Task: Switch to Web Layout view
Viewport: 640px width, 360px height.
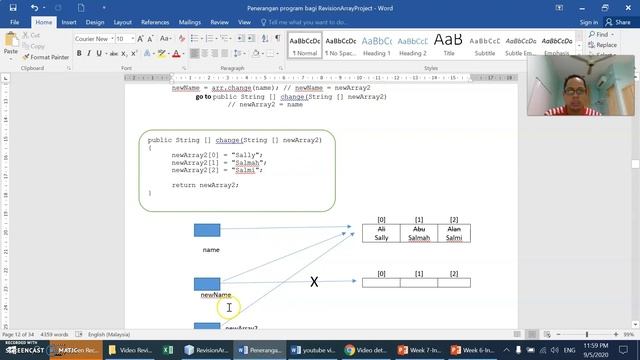Action: (547, 334)
